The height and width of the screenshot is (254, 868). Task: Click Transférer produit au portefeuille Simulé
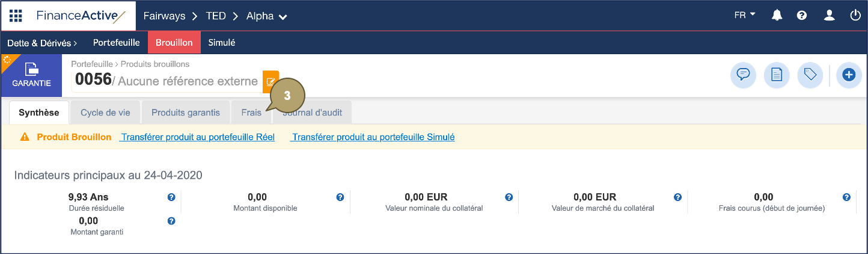tap(373, 137)
